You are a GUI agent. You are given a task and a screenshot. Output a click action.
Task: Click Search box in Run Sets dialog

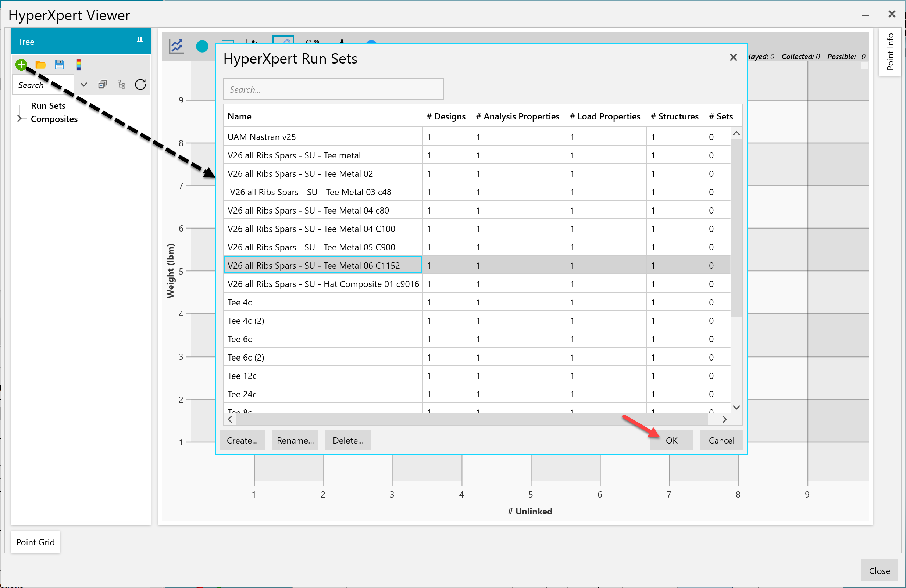(x=333, y=89)
